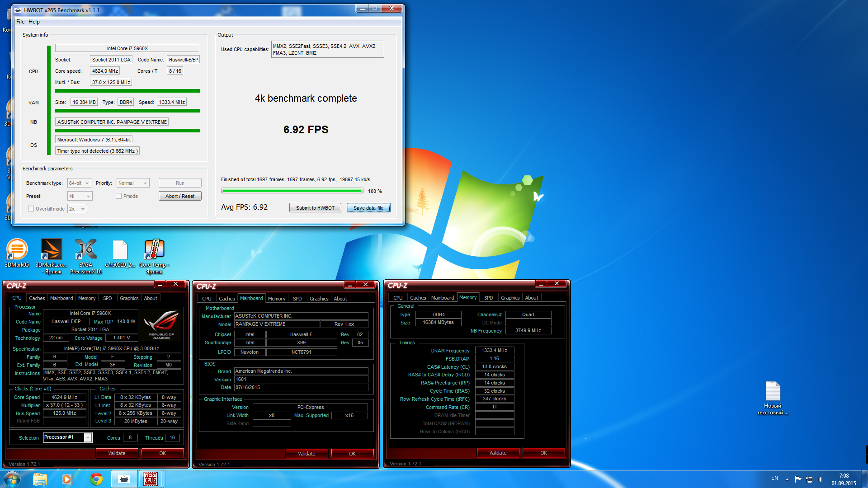
Task: Open the Help menu in HWBOT
Action: coord(34,22)
